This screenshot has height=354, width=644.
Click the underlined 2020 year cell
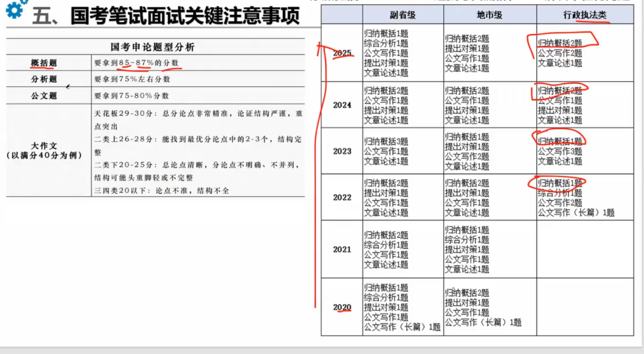(x=342, y=307)
